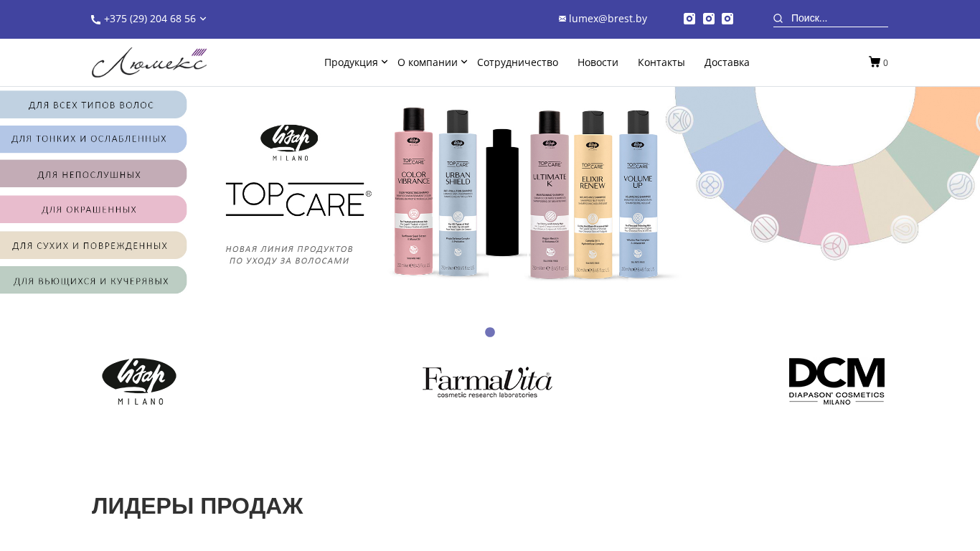Expand the phone number dropdown arrow
The image size is (980, 551).
203,19
